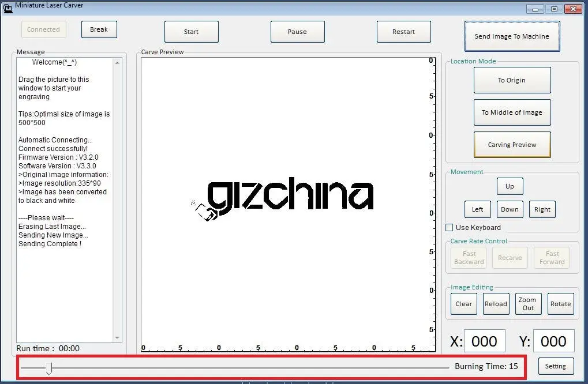Move the laser Left
Screen dimensions: 588x384
tap(477, 209)
